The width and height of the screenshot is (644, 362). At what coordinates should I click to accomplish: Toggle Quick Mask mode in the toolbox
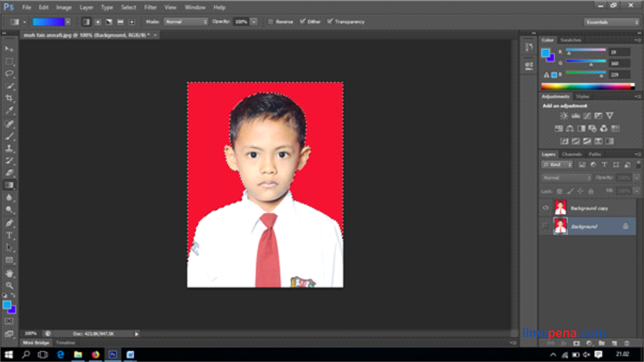(9, 321)
